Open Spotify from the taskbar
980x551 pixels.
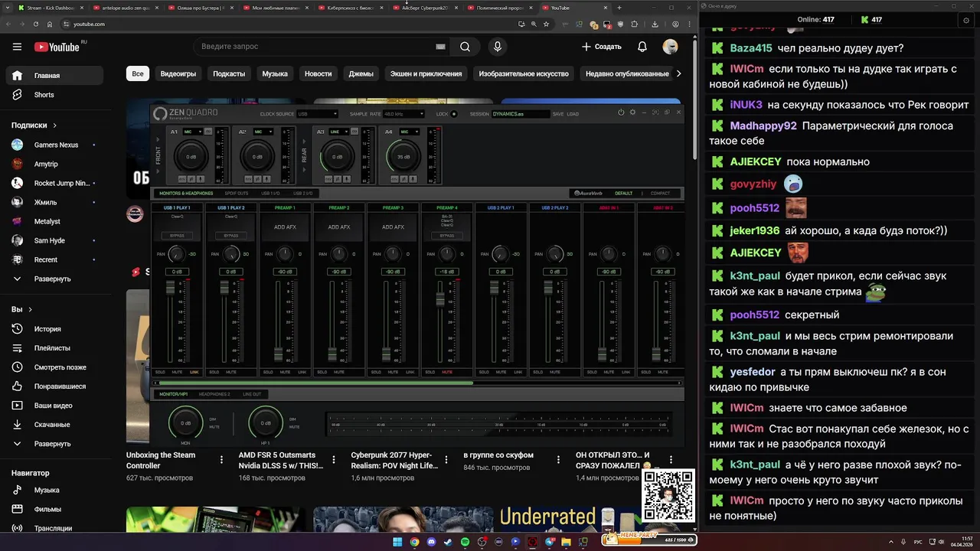coord(465,542)
